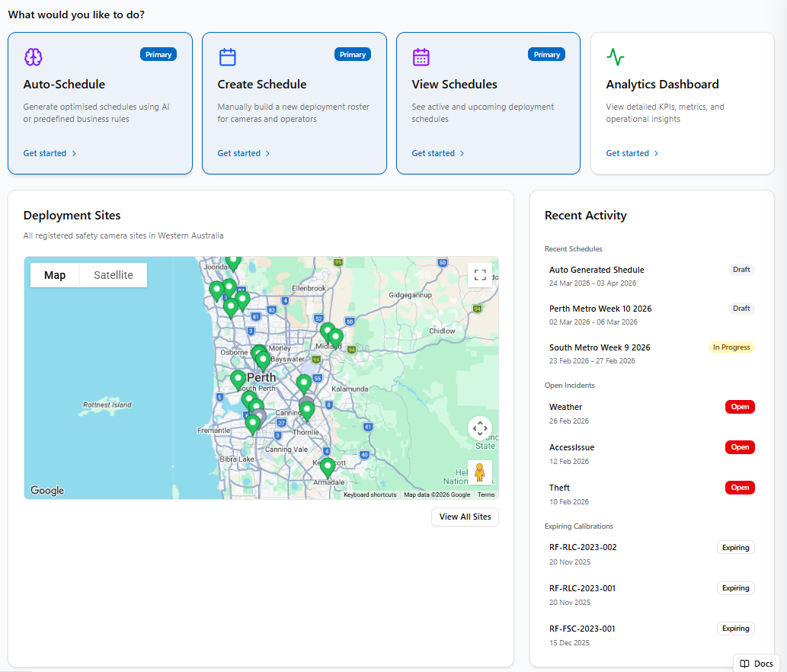The image size is (787, 672).
Task: Click the Open badge beside AccessIssue
Action: 740,447
